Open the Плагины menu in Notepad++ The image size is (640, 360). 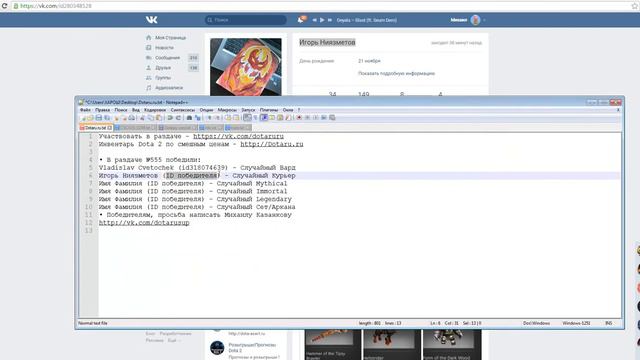pyautogui.click(x=269, y=110)
